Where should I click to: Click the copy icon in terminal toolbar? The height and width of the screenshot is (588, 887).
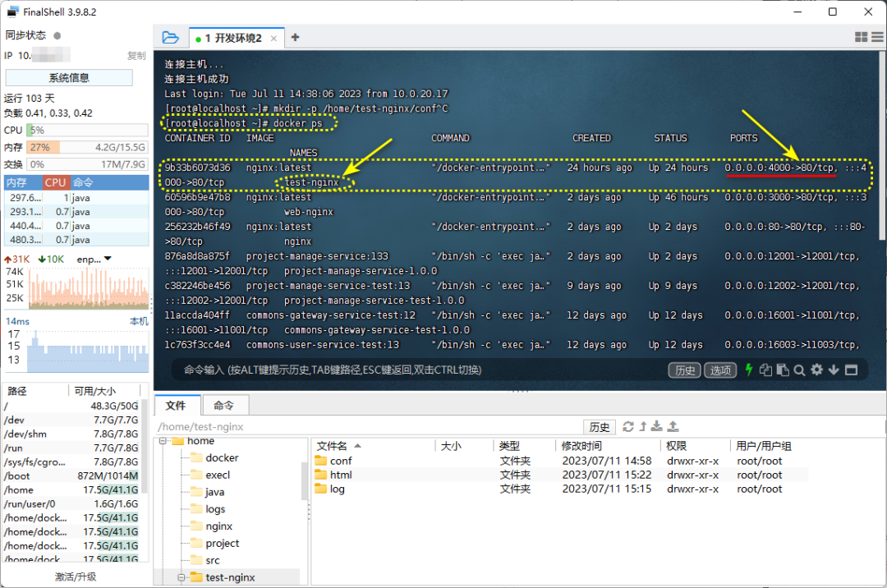tap(766, 370)
